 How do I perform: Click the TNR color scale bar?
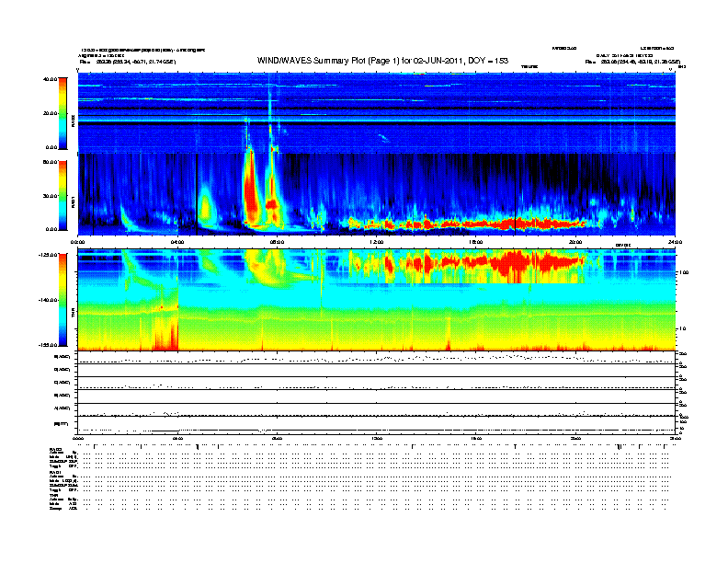point(63,300)
